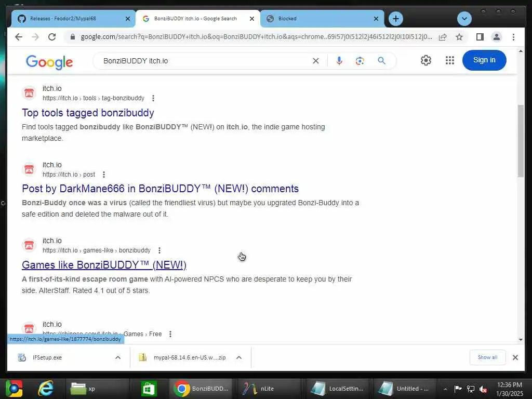Open more options for tag-bonzibuddy result
The image size is (532, 399).
[153, 98]
